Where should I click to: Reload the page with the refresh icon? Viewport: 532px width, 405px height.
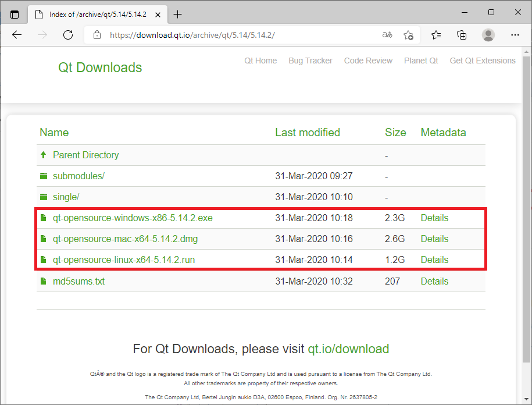tap(68, 35)
